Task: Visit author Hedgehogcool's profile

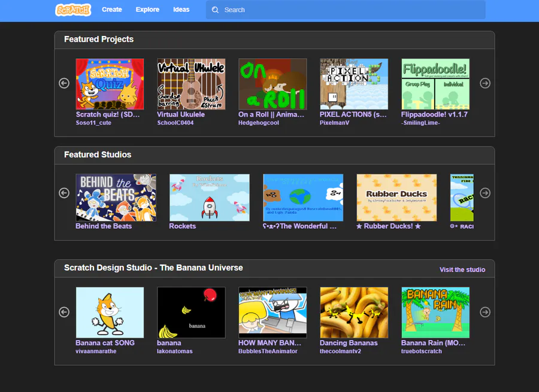Action: click(x=259, y=123)
